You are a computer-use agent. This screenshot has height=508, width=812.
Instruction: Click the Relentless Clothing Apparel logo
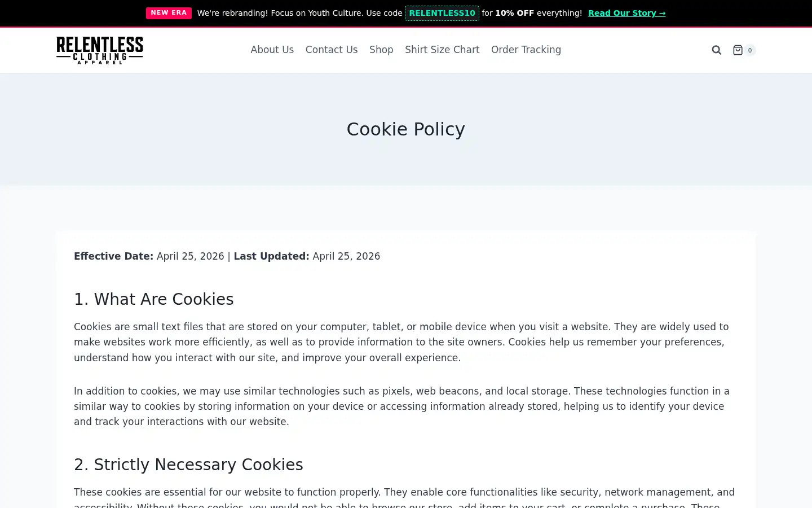coord(100,50)
